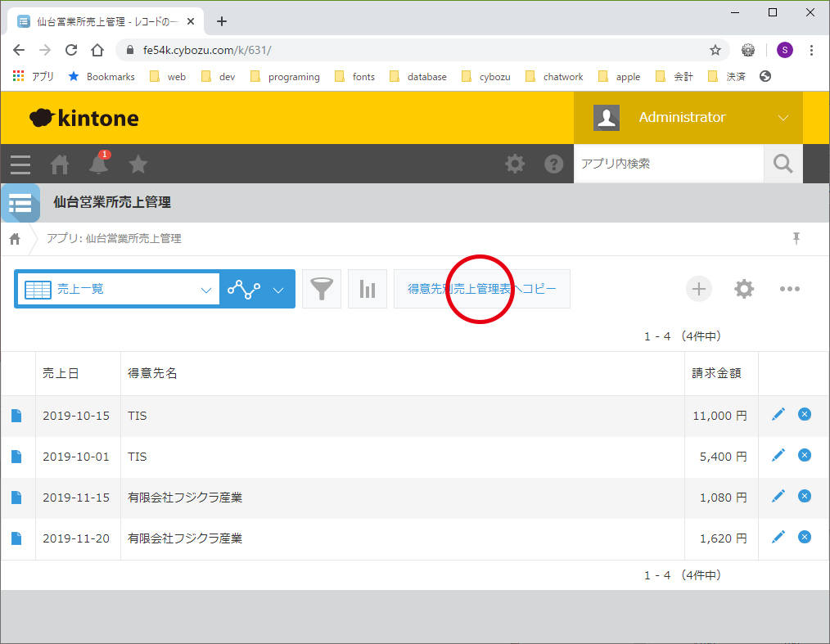Click the breadcrumb home icon
830x644 pixels.
tap(15, 239)
